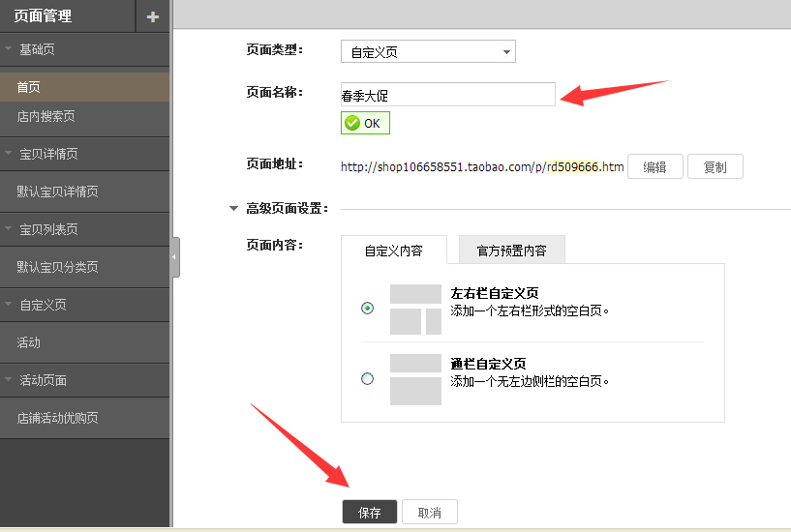Collapse the 高级页面设置 section
This screenshot has height=532, width=791.
(x=233, y=208)
